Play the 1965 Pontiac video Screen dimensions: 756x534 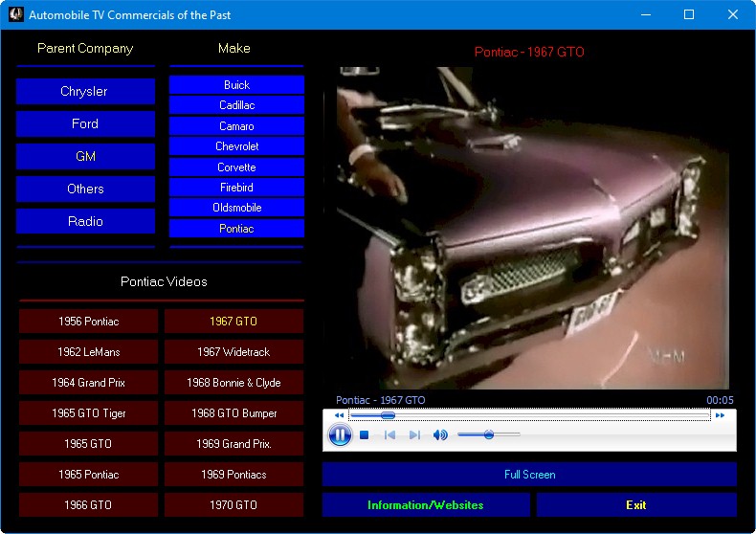[89, 475]
